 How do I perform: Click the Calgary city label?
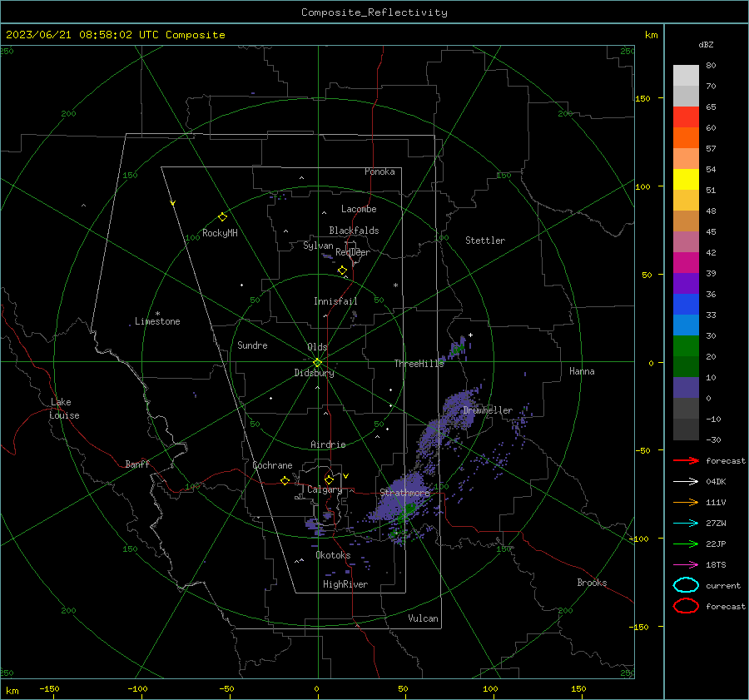click(325, 489)
